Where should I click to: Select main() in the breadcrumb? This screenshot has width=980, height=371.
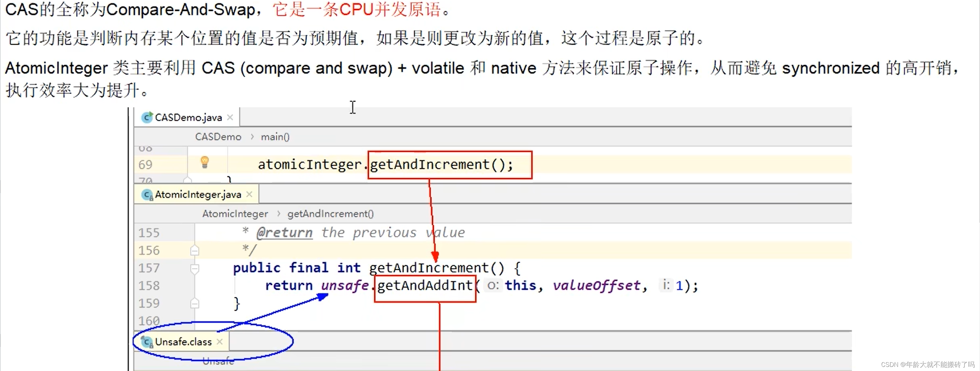click(275, 137)
